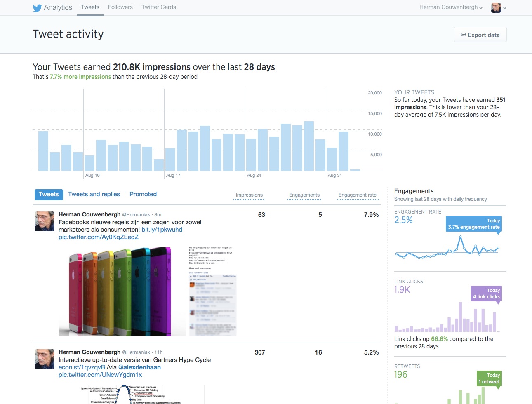532x404 pixels.
Task: Sort by Engagements column header
Action: 304,195
